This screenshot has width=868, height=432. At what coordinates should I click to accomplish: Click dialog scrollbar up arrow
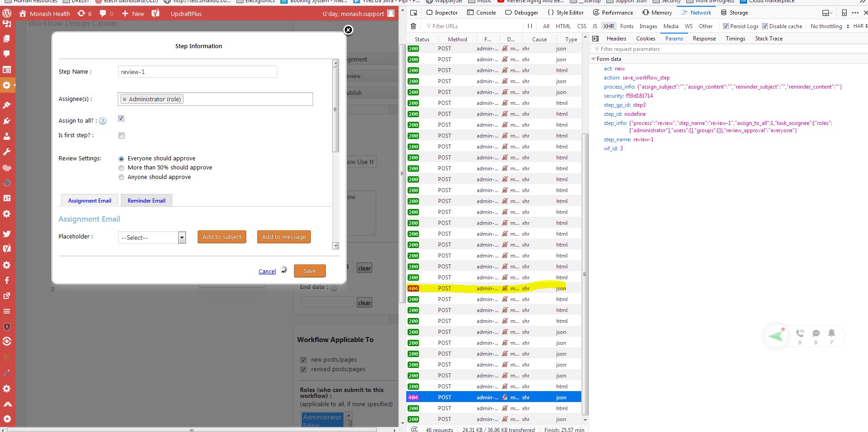pyautogui.click(x=336, y=63)
